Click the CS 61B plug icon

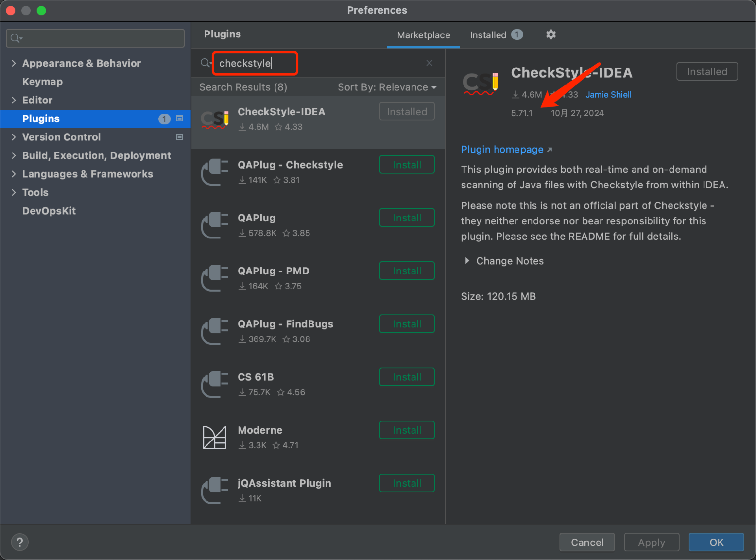tap(215, 384)
